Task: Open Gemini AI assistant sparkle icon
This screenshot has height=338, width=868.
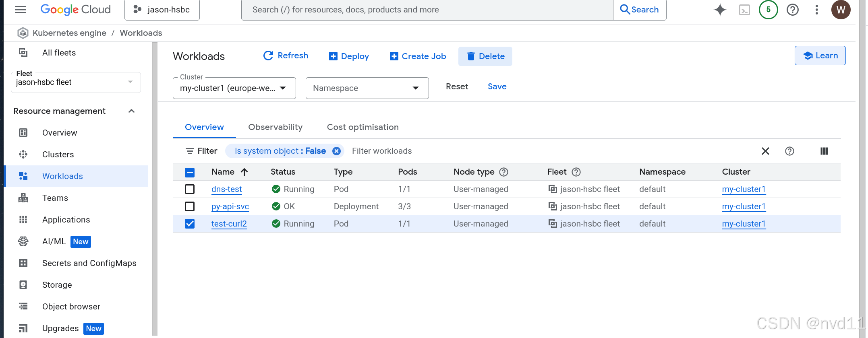Action: pyautogui.click(x=720, y=10)
